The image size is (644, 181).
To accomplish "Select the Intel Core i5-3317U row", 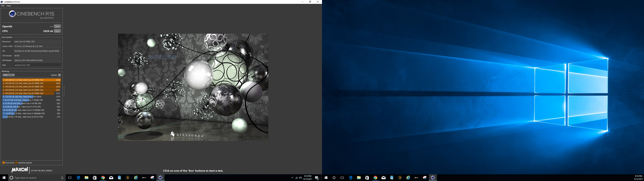I will (32, 117).
